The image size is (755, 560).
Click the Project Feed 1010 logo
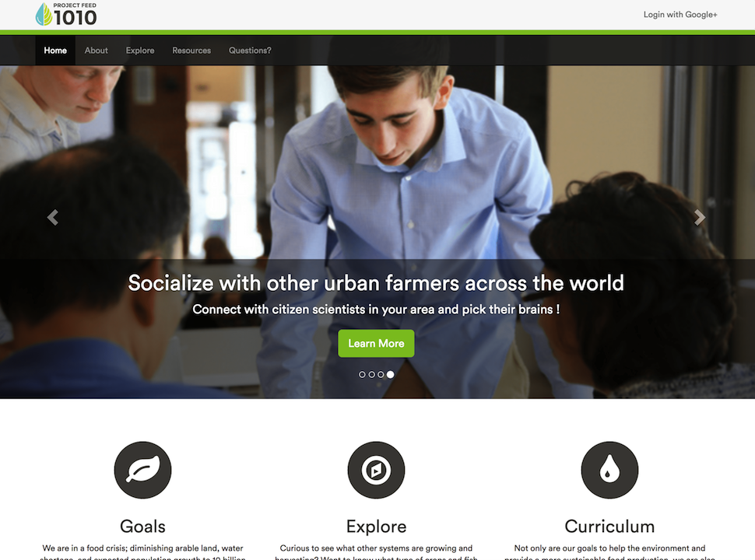(66, 15)
